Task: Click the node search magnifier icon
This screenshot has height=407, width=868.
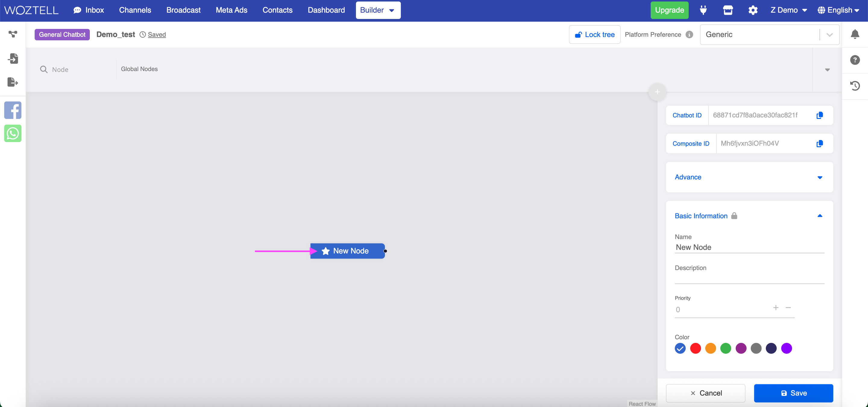Action: point(44,69)
